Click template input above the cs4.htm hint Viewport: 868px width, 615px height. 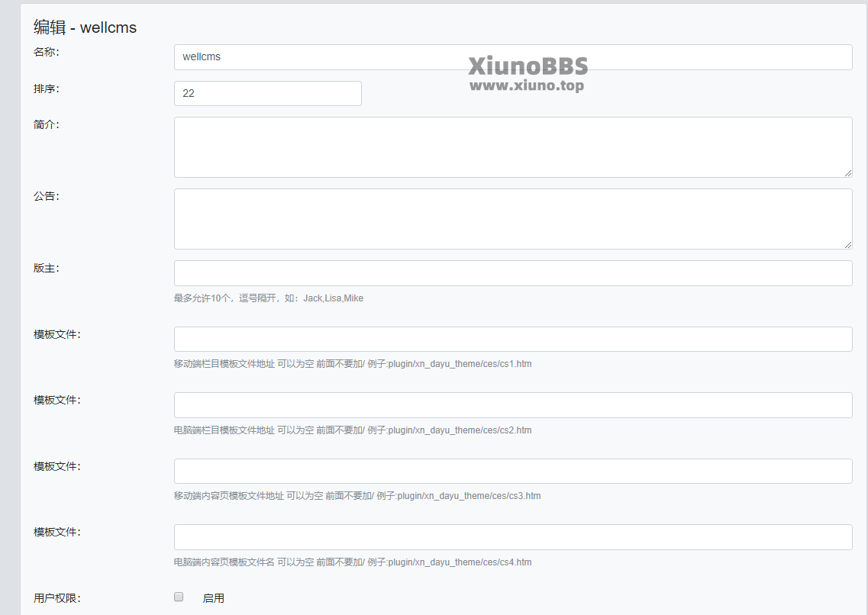[511, 537]
